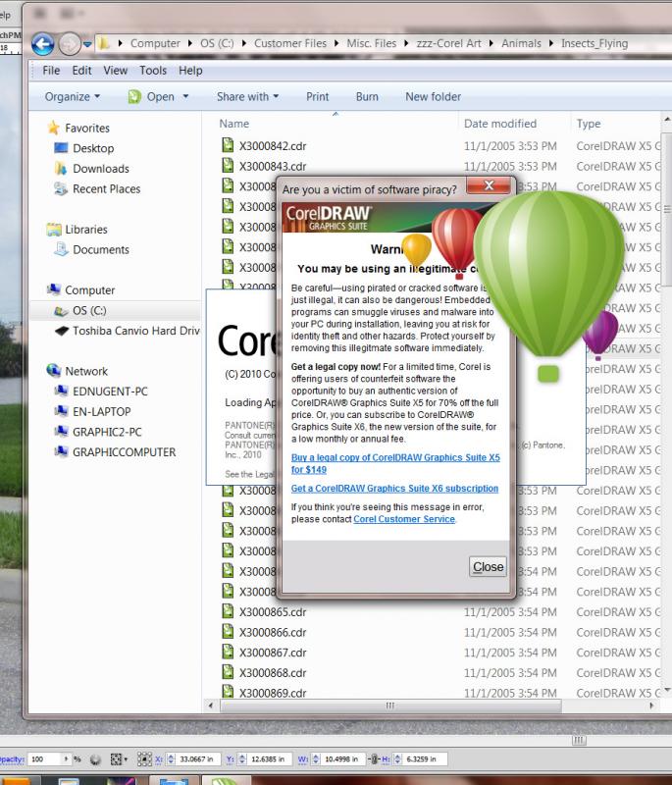Click the Corel Customer Service link
The height and width of the screenshot is (785, 672).
404,519
